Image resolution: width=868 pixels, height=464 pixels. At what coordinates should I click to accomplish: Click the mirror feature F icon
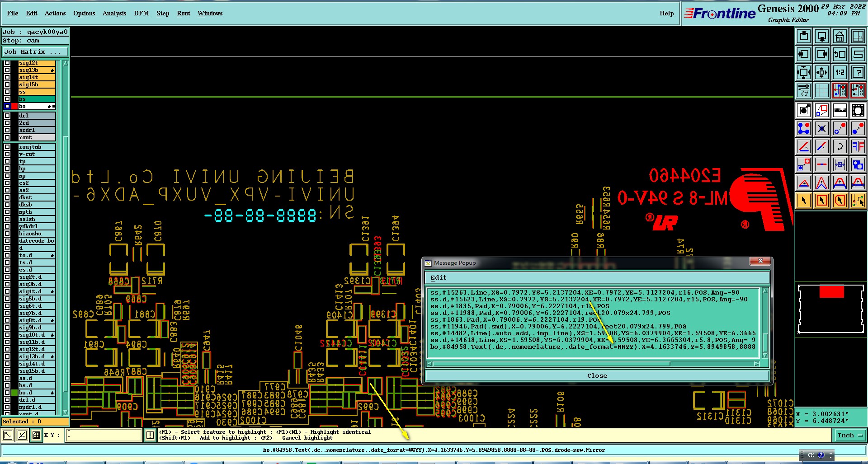(858, 147)
